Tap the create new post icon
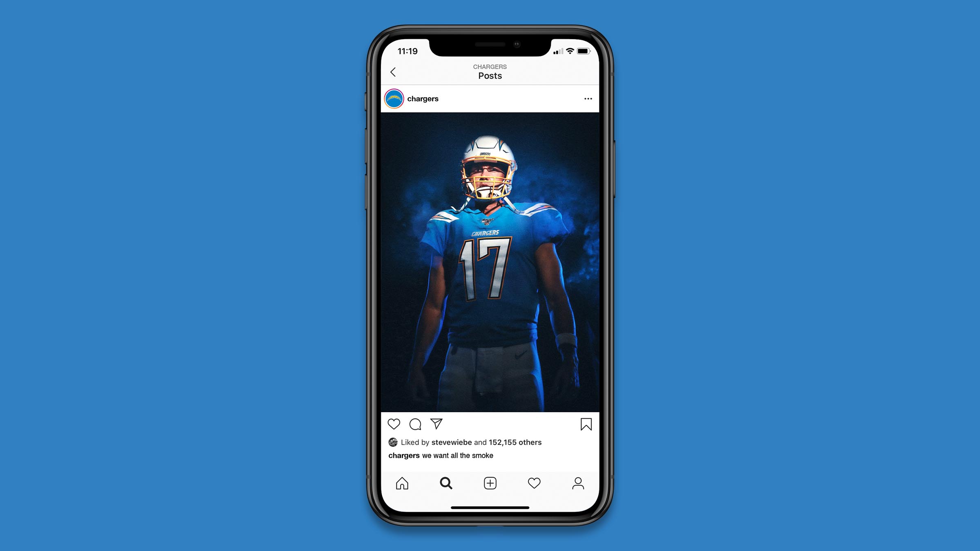Image resolution: width=980 pixels, height=551 pixels. [489, 482]
